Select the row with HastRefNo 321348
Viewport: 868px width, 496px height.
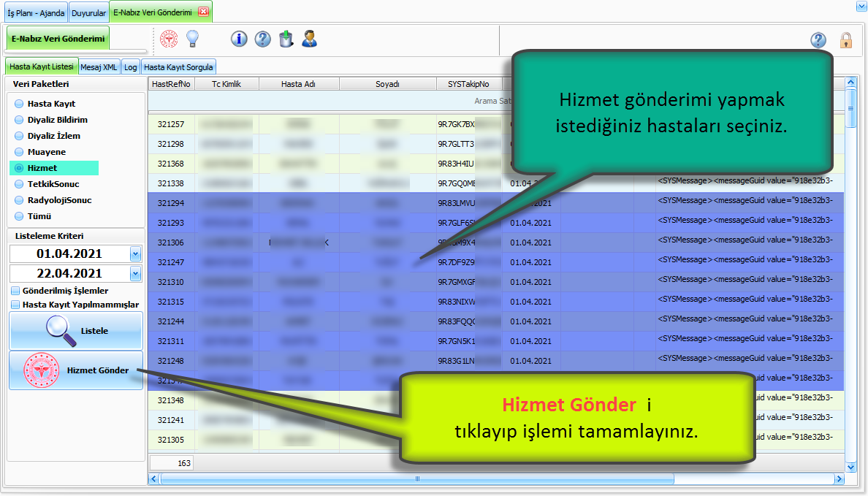496,400
